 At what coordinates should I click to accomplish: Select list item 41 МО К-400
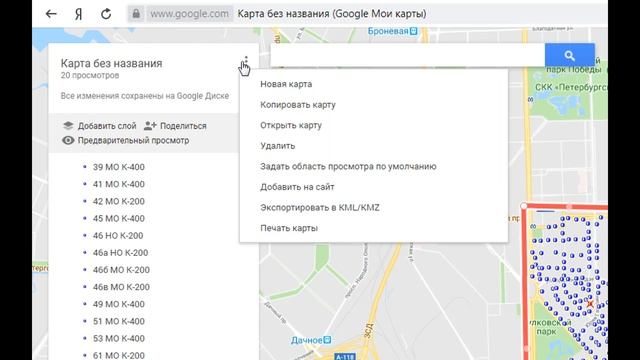click(119, 184)
